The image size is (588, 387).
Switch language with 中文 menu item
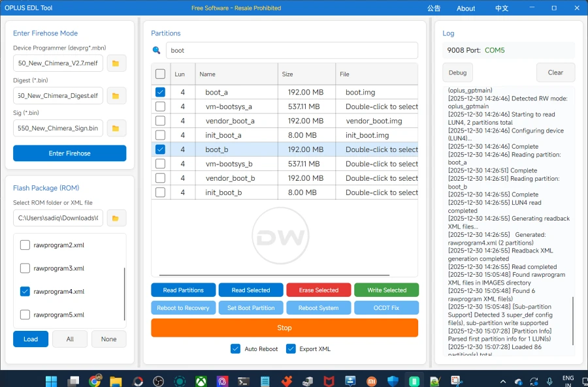click(502, 8)
